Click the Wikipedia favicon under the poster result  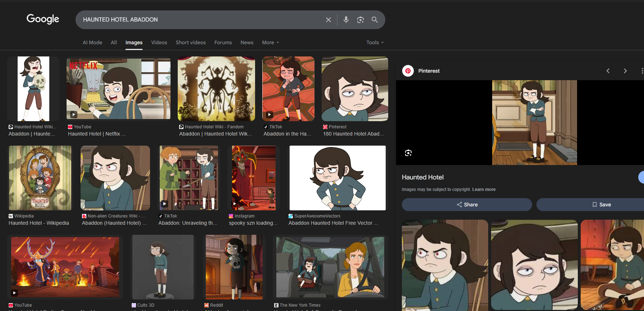click(11, 216)
